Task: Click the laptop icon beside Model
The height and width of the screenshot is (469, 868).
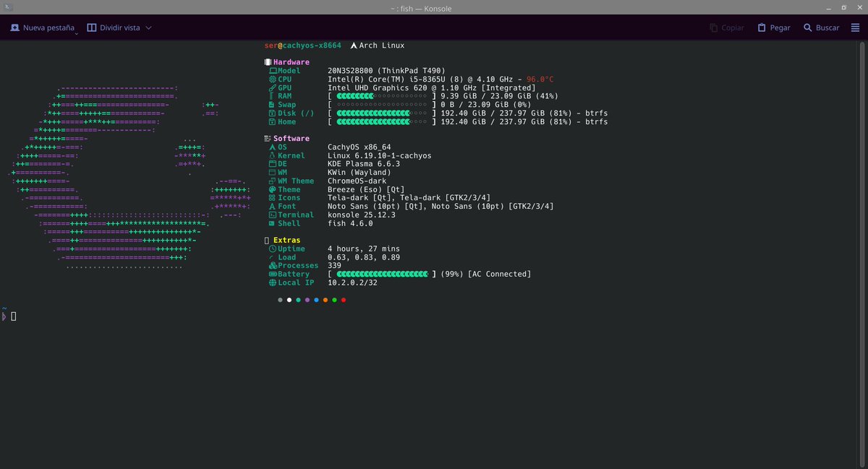Action: 273,71
